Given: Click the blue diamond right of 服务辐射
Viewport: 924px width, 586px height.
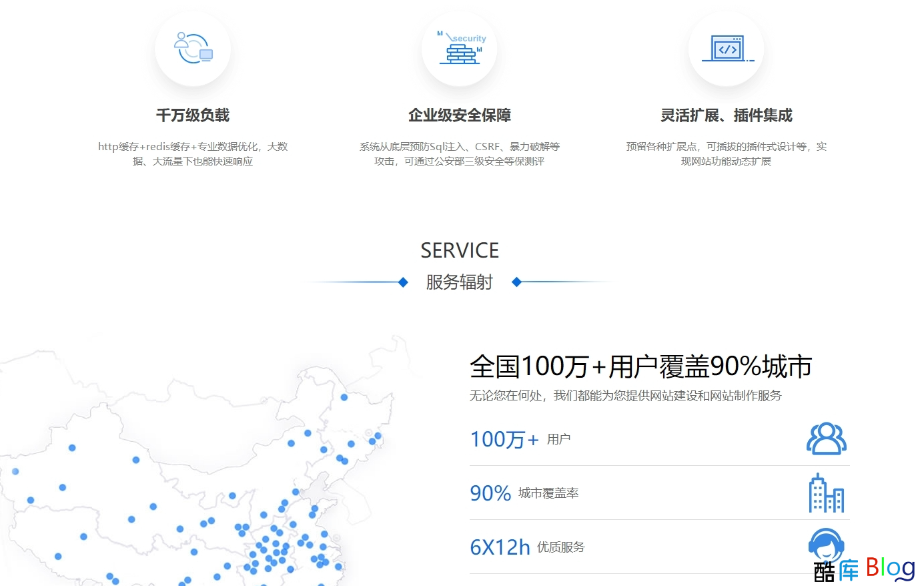Looking at the screenshot, I should click(516, 282).
